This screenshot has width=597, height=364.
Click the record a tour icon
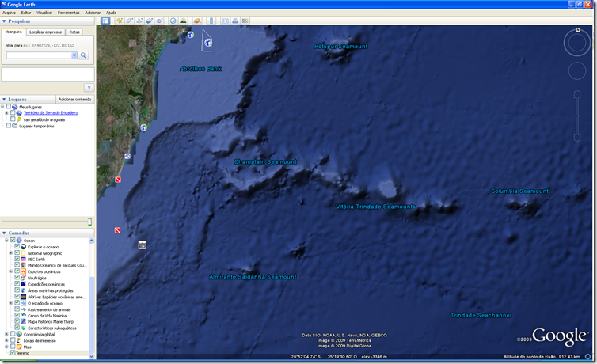pos(159,21)
